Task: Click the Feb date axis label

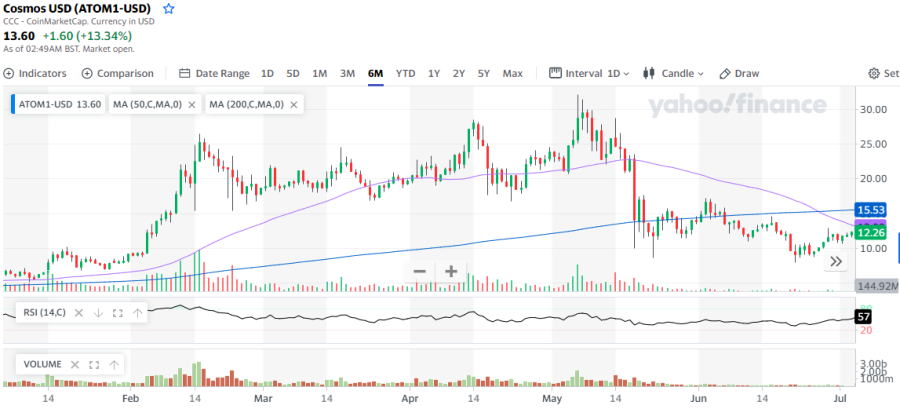Action: pos(131,398)
